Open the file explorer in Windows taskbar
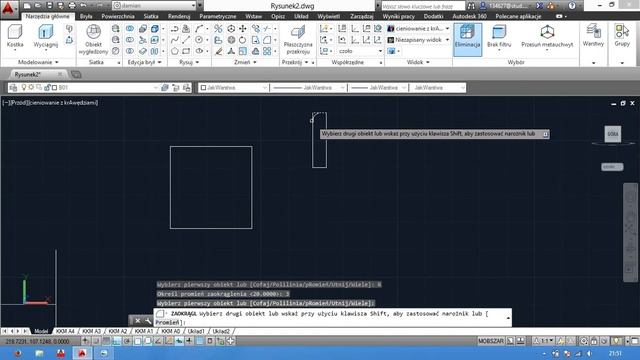This screenshot has width=640, height=360. point(39,353)
